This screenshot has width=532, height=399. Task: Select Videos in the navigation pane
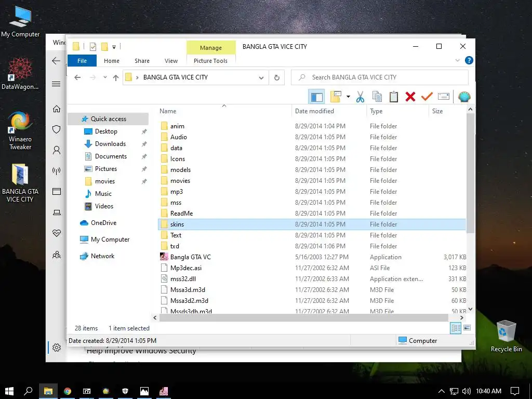pos(104,206)
